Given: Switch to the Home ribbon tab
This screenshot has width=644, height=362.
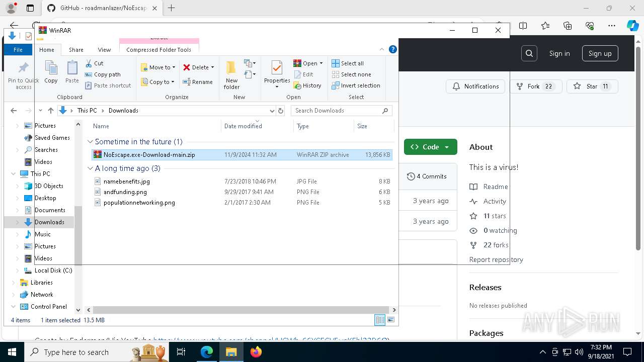Looking at the screenshot, I should [x=47, y=50].
